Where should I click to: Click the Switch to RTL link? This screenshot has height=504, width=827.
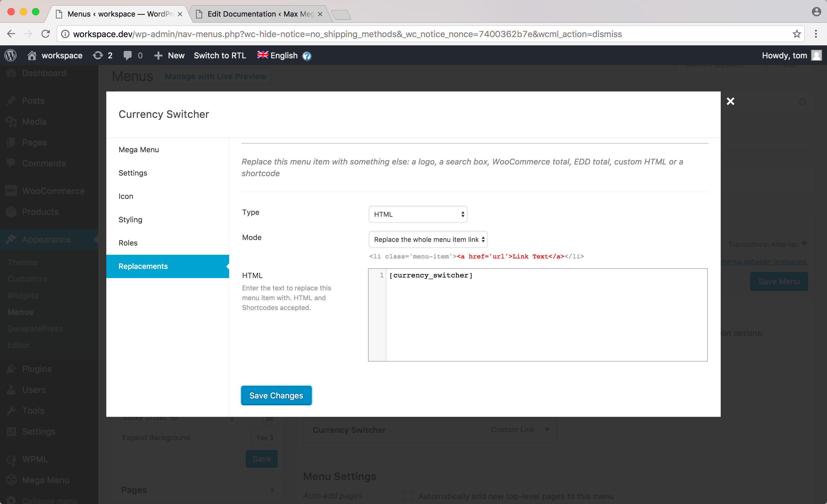[x=220, y=55]
